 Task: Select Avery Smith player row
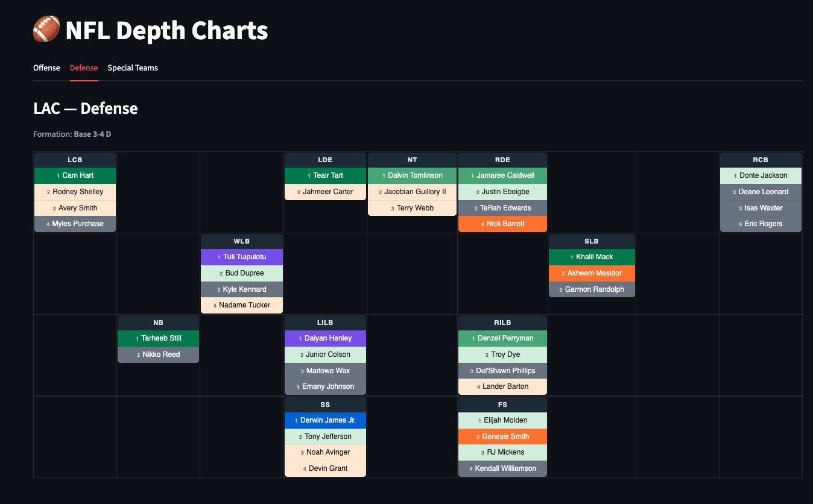click(75, 208)
